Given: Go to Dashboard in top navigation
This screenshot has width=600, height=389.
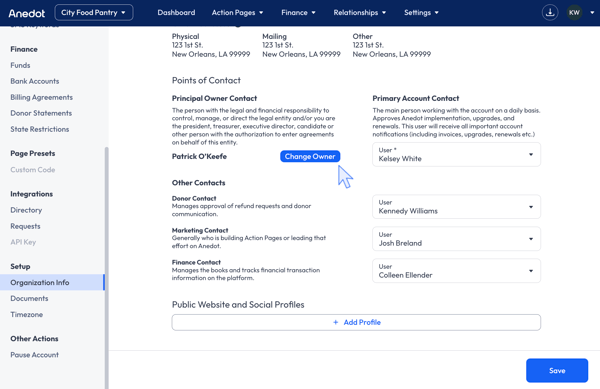Looking at the screenshot, I should pos(176,13).
